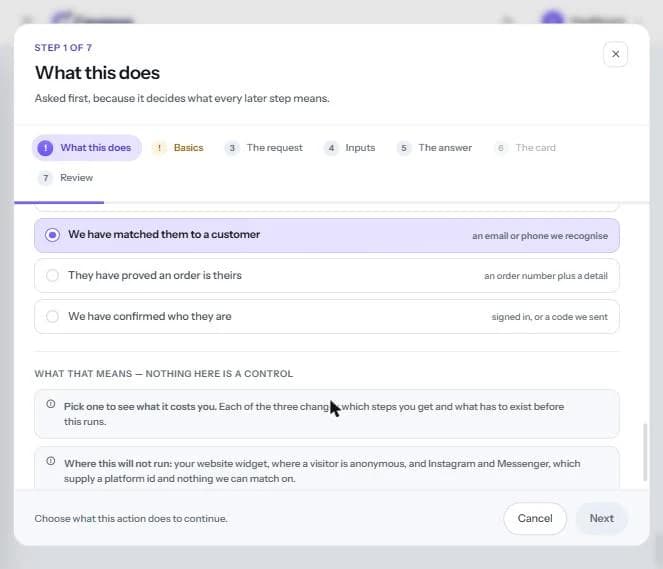Viewport: 663px width, 569px height.
Task: Select 'They have proved an order is theirs'
Action: click(327, 276)
